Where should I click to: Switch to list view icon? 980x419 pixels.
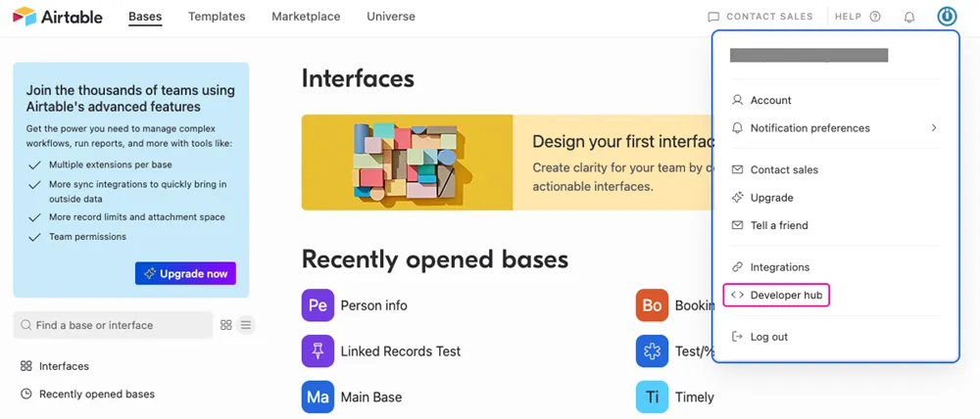tap(246, 325)
